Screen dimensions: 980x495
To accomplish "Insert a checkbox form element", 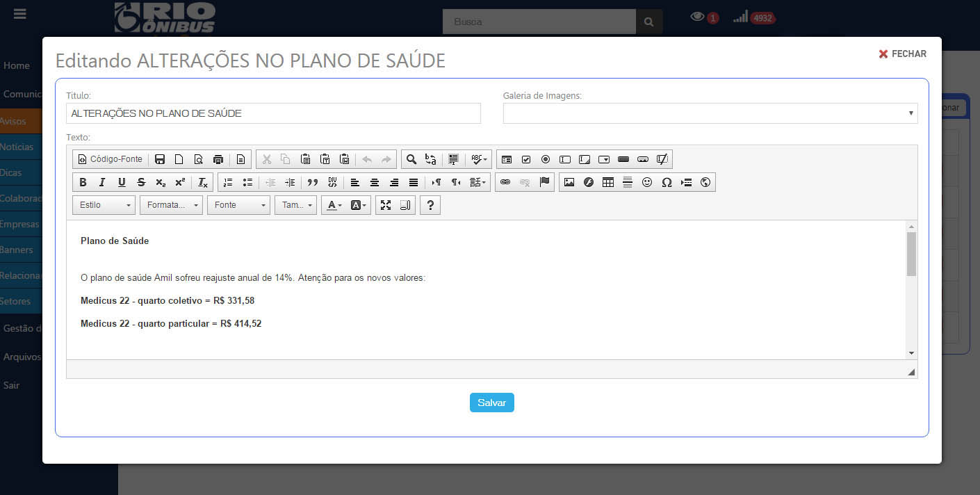I will click(526, 159).
